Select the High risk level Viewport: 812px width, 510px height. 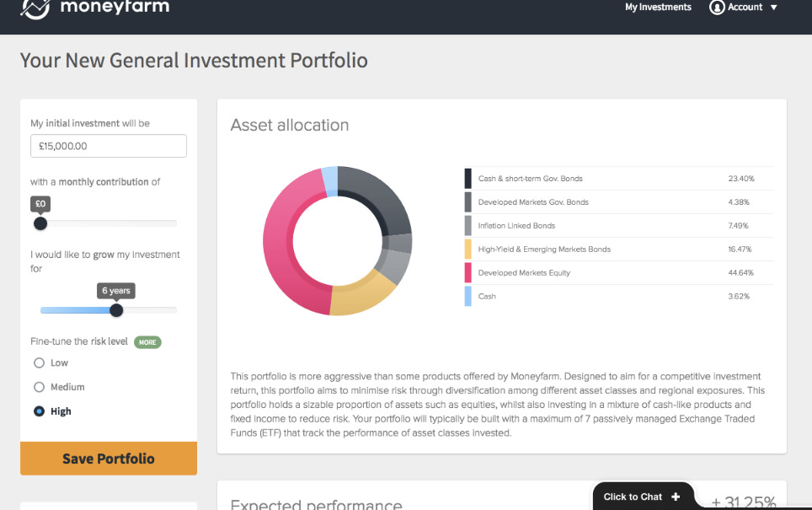[x=39, y=411]
